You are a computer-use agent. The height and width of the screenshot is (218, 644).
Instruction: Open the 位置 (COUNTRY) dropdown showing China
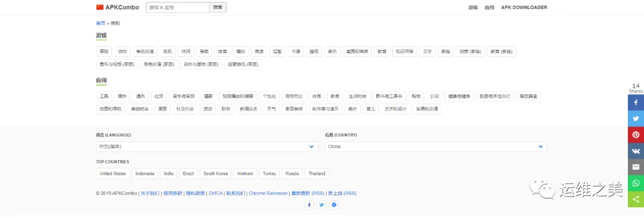[x=436, y=146]
